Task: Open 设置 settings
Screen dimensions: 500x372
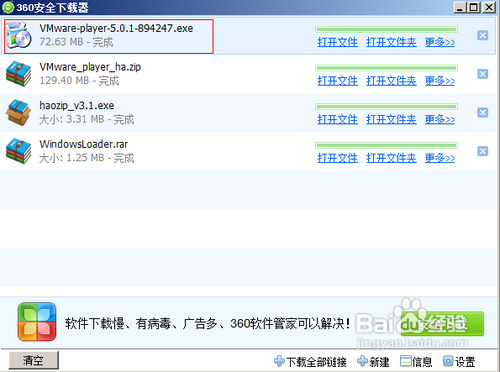Action: [459, 362]
